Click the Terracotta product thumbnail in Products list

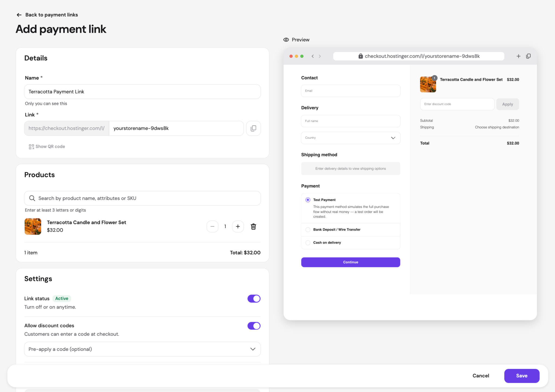pos(33,226)
